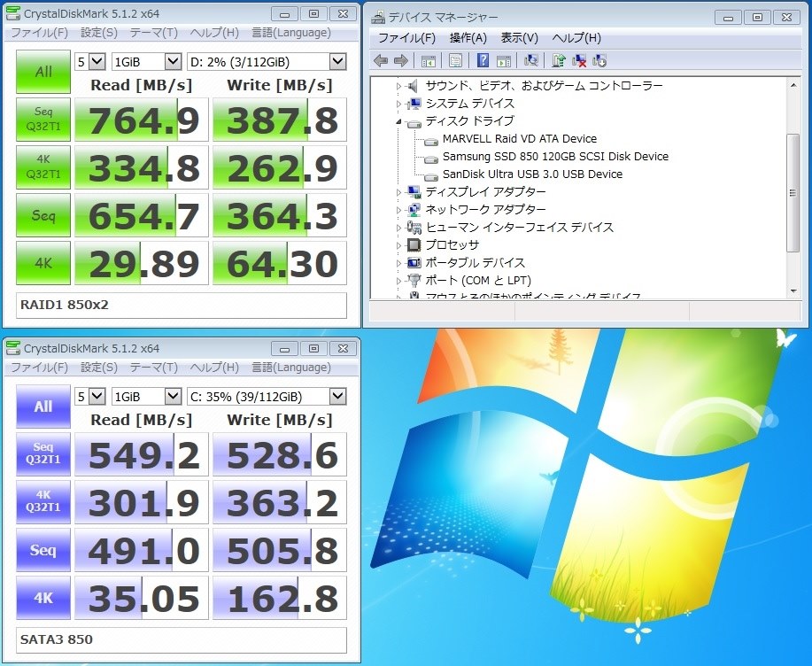Click the blue All button
Screen dimensions: 812x666
pyautogui.click(x=43, y=406)
